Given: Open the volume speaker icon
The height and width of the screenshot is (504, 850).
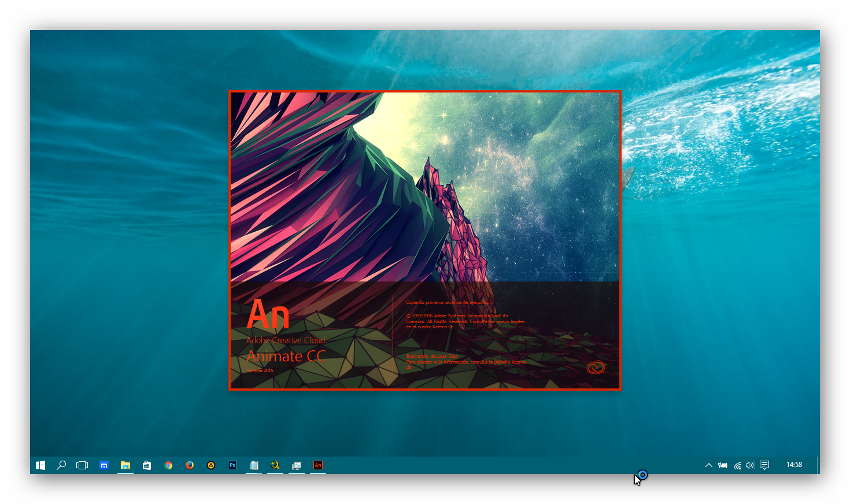Looking at the screenshot, I should (750, 465).
